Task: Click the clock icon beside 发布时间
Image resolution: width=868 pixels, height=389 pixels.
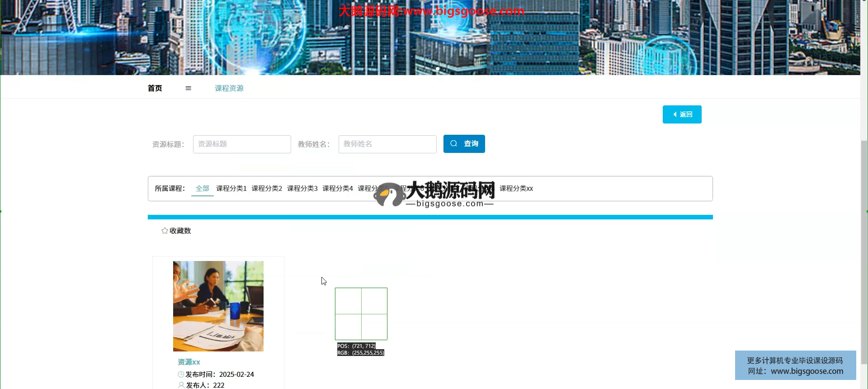Action: [181, 375]
